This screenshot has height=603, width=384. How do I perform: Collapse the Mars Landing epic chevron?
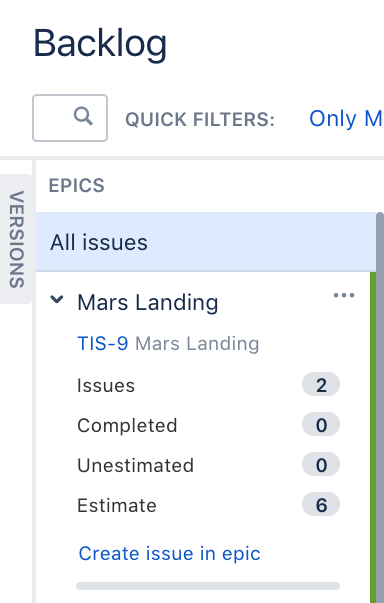pyautogui.click(x=57, y=299)
